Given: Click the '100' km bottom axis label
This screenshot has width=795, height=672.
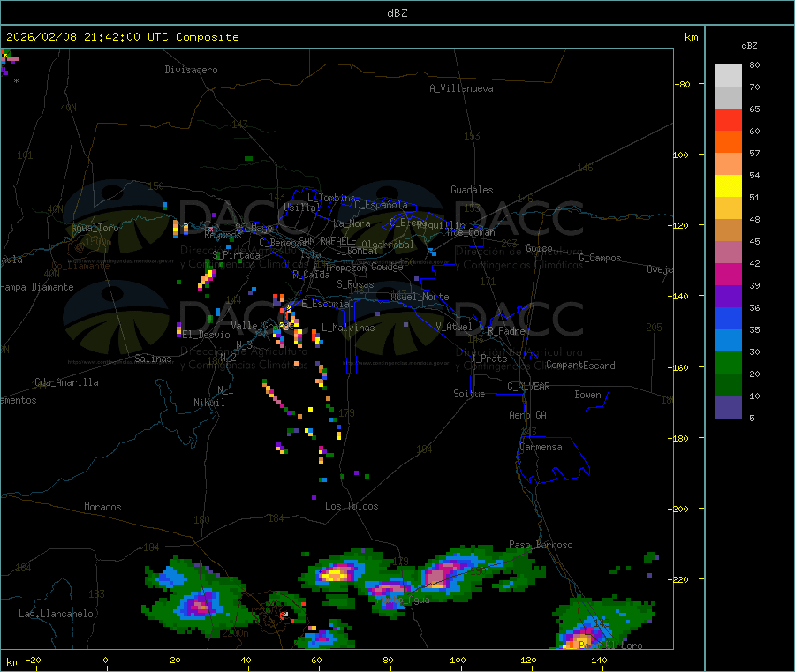Looking at the screenshot, I should (458, 660).
